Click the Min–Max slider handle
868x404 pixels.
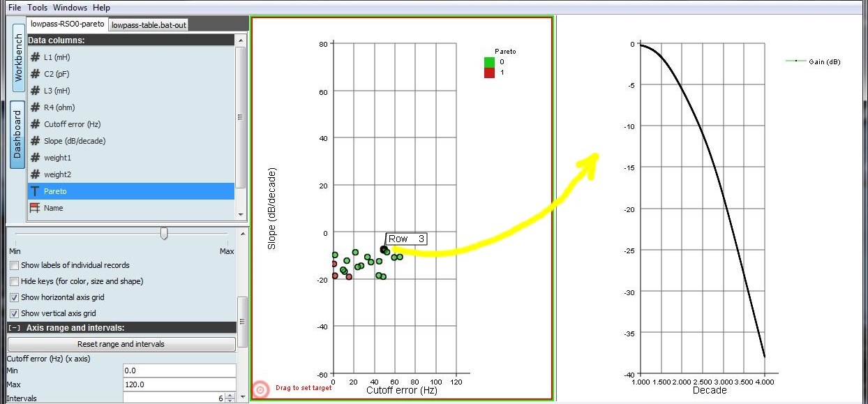coord(164,233)
